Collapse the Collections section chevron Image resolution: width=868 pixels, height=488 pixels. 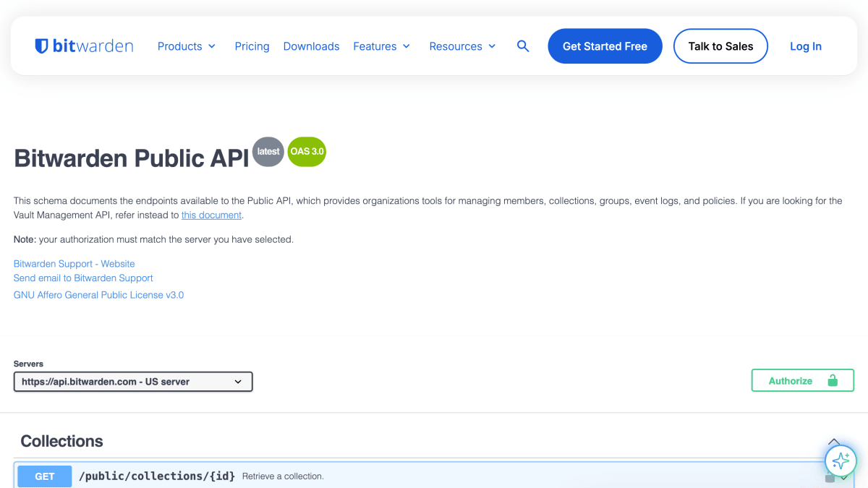click(834, 441)
